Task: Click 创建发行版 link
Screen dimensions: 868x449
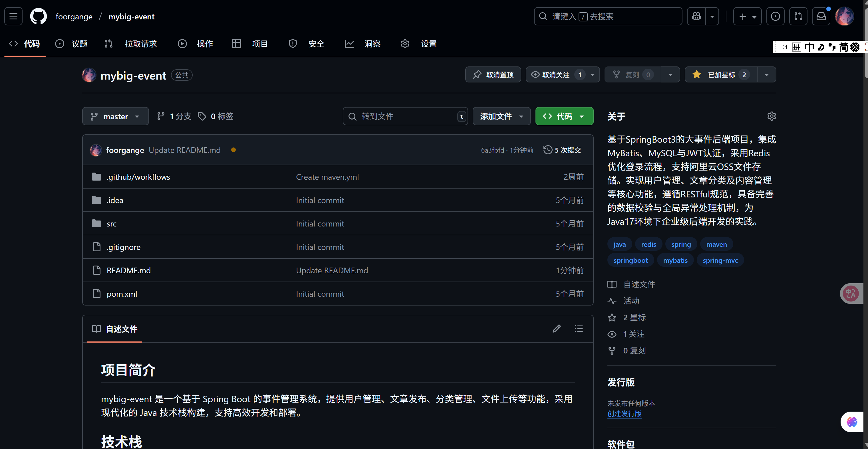Action: point(624,413)
